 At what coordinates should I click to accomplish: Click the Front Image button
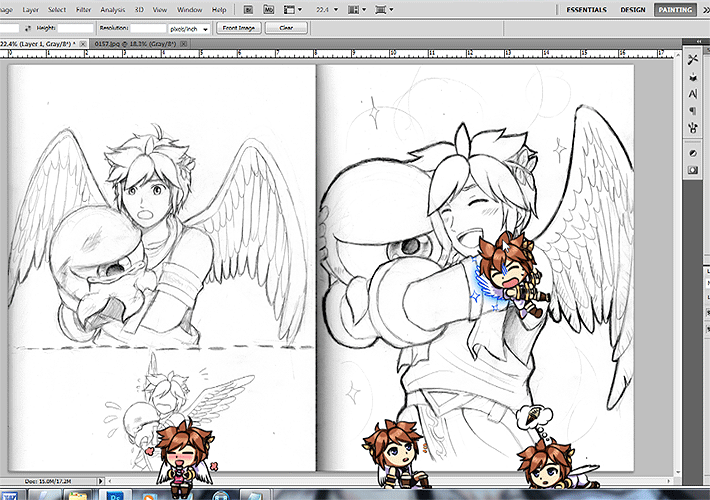(239, 28)
